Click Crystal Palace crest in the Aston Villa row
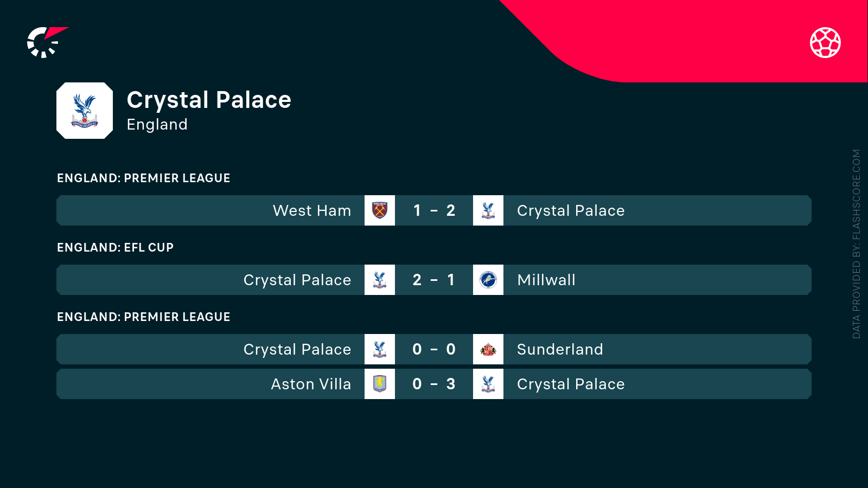This screenshot has width=868, height=488. tap(488, 384)
